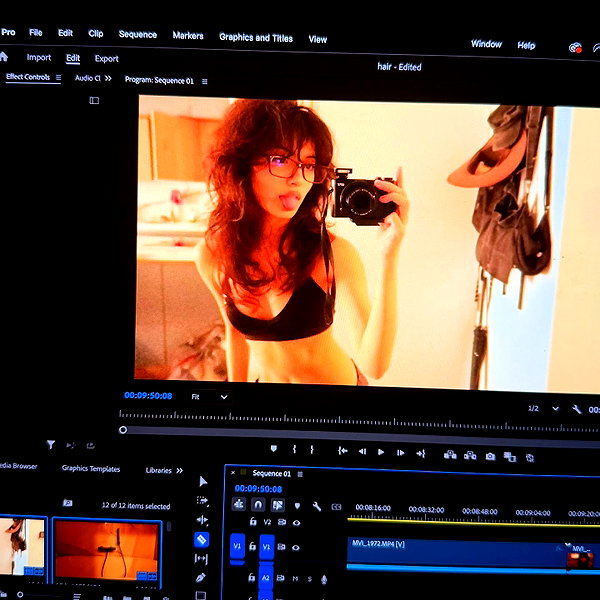Open Program: Sequence 01 panel menu
This screenshot has height=600, width=600.
pos(205,81)
